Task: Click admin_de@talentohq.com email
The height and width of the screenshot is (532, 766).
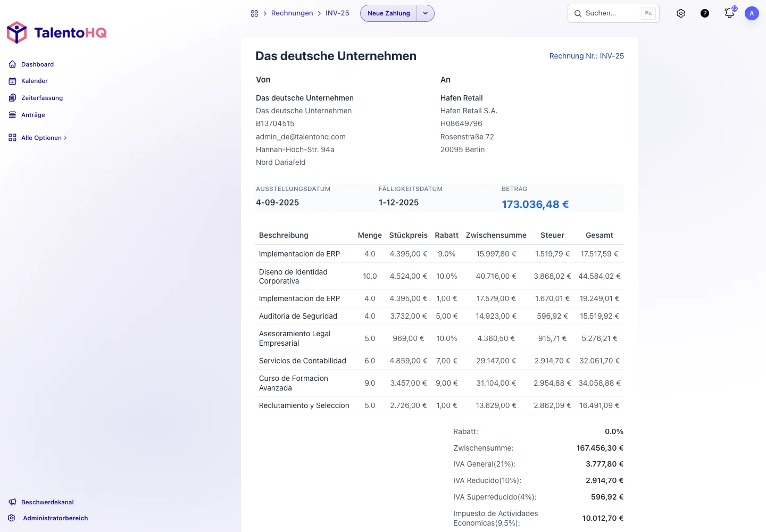Action: (301, 137)
